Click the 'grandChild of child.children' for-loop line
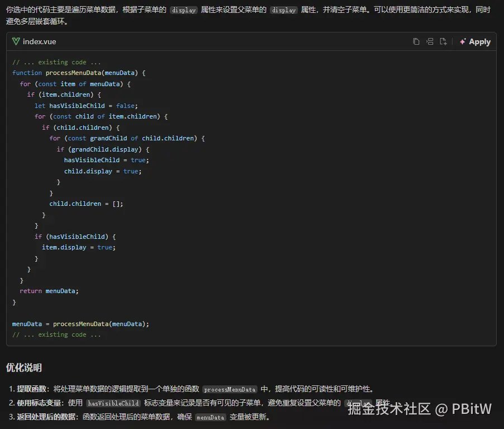This screenshot has height=429, width=504. 127,138
